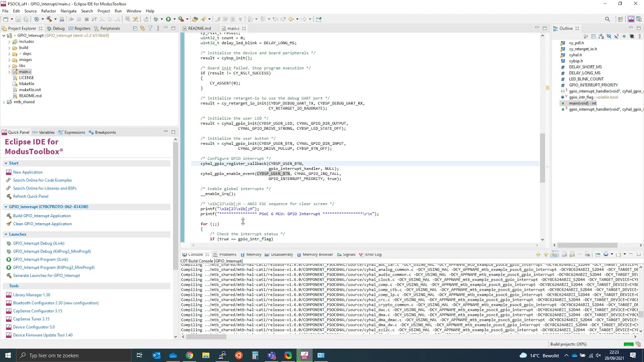This screenshot has width=644, height=362.
Task: Expand the mtb_shared project
Action: 4,102
